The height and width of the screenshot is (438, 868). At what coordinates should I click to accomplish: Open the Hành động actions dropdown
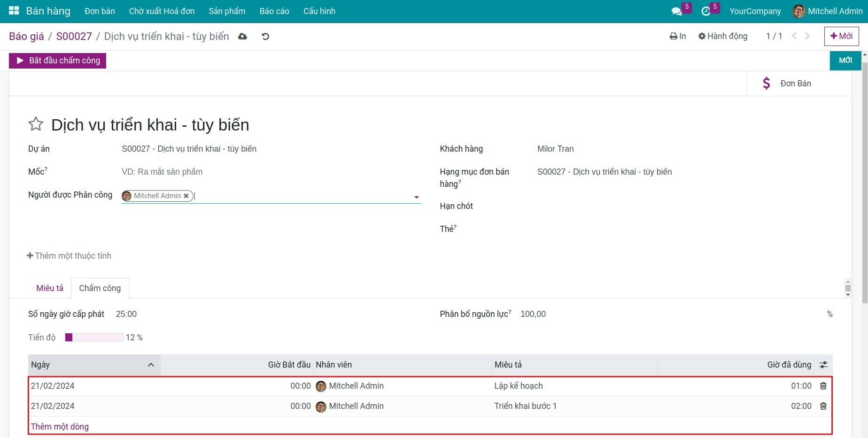pos(722,36)
